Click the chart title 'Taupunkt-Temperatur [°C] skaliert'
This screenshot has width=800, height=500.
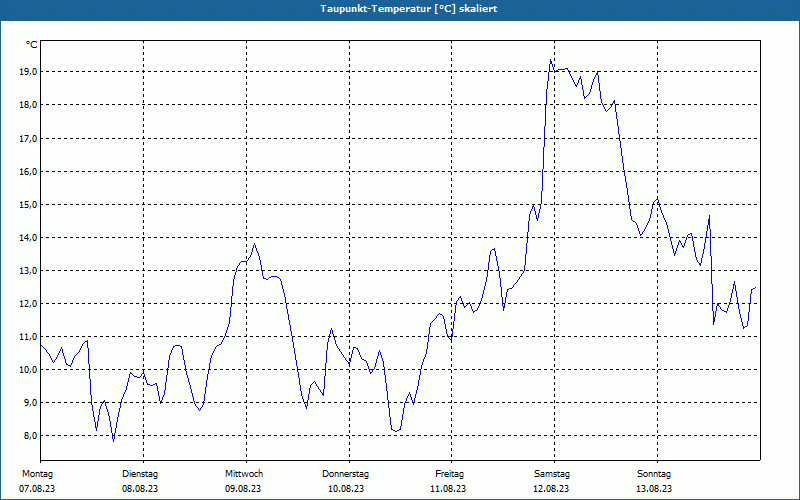[409, 9]
